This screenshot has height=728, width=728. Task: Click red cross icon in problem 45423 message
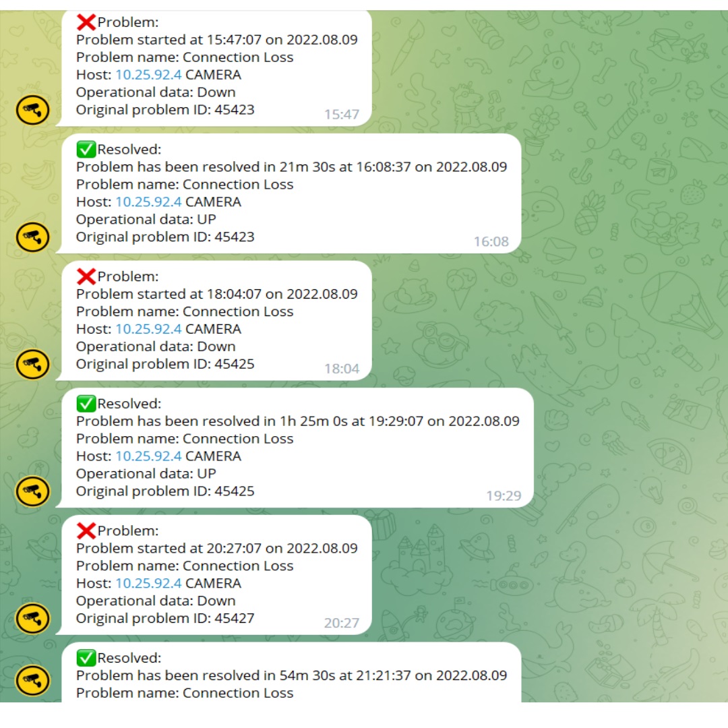point(86,22)
